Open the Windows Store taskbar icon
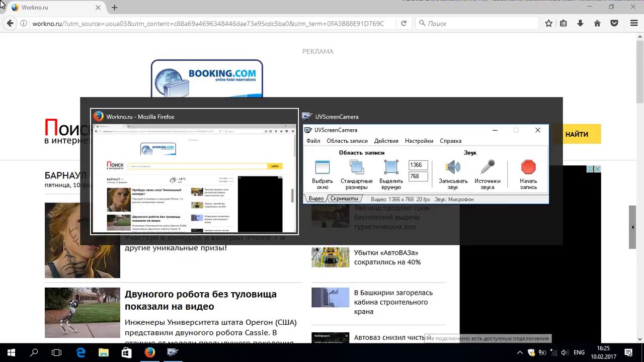The width and height of the screenshot is (644, 362). coord(126,352)
